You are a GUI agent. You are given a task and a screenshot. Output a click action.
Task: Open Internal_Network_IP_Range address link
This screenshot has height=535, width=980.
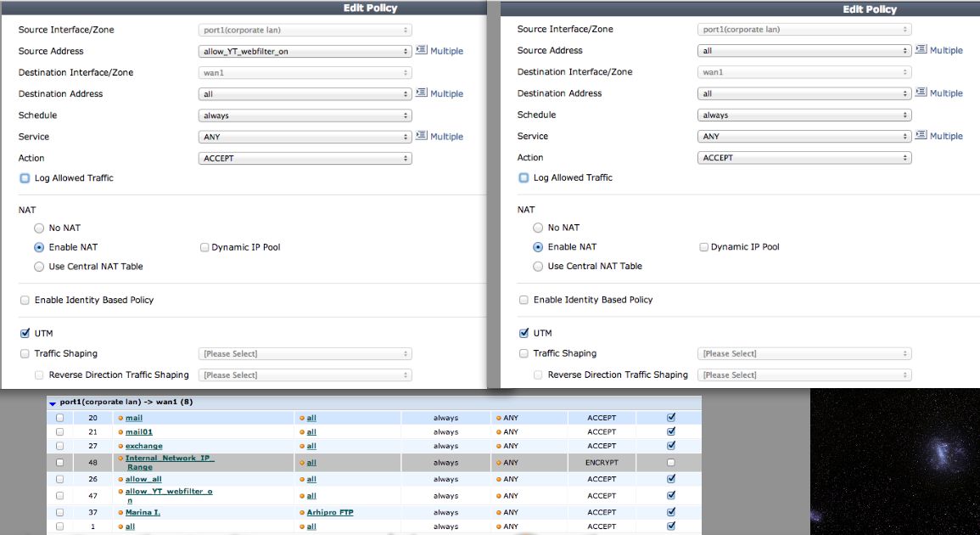point(169,463)
